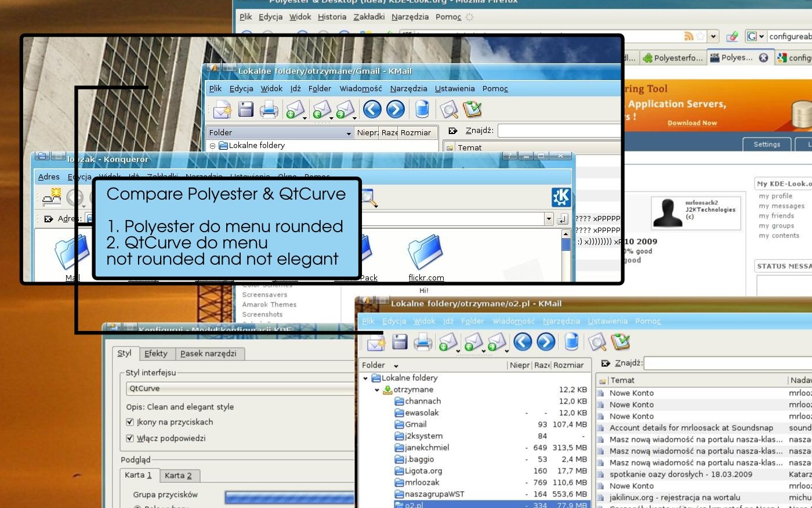Click the check mail envelope in Gmail KMail toolbar
The image size is (812, 508).
click(295, 109)
